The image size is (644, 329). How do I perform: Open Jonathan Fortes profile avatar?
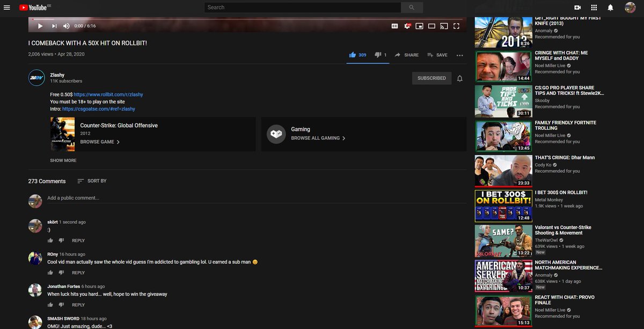35,290
